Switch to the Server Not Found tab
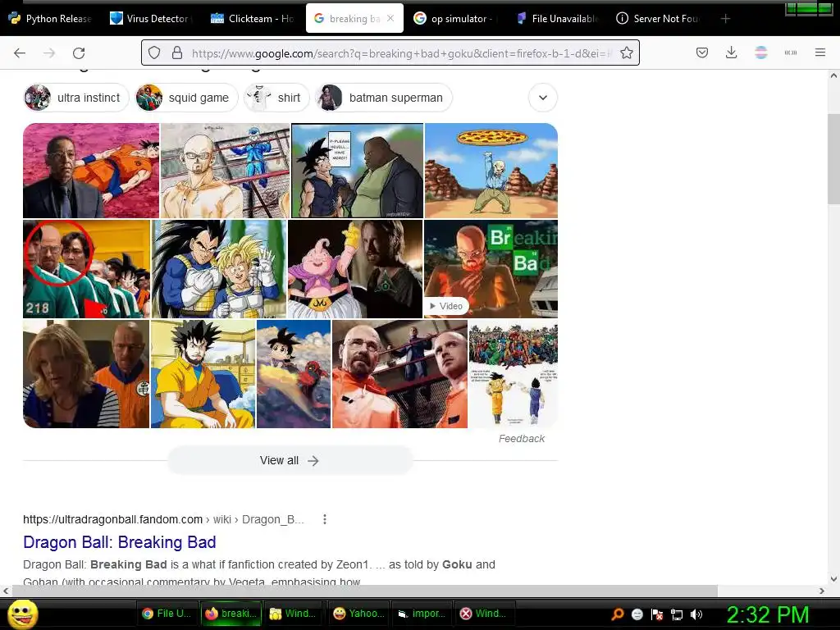Viewport: 840px width, 630px height. (x=659, y=19)
